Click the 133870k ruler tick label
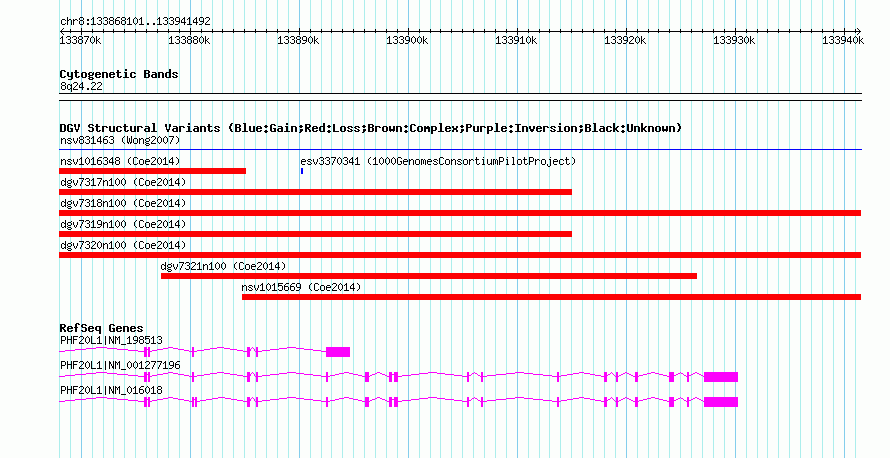This screenshot has height=458, width=890. pos(81,40)
